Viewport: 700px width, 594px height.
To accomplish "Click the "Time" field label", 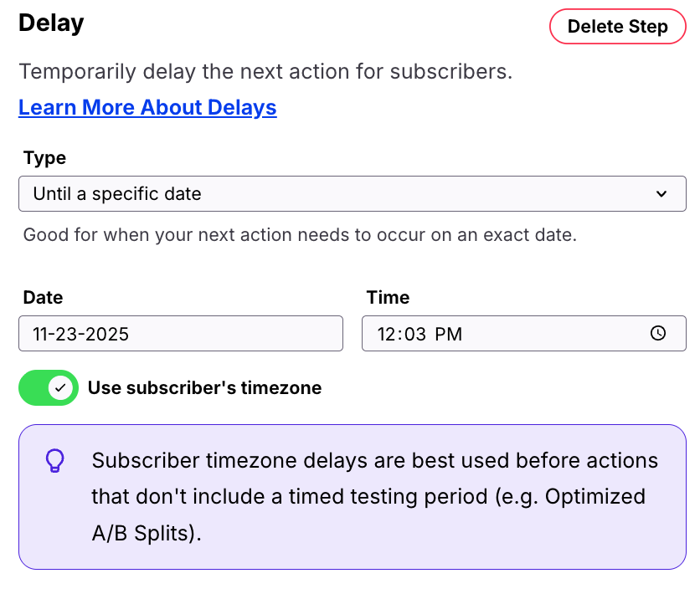I will [387, 297].
